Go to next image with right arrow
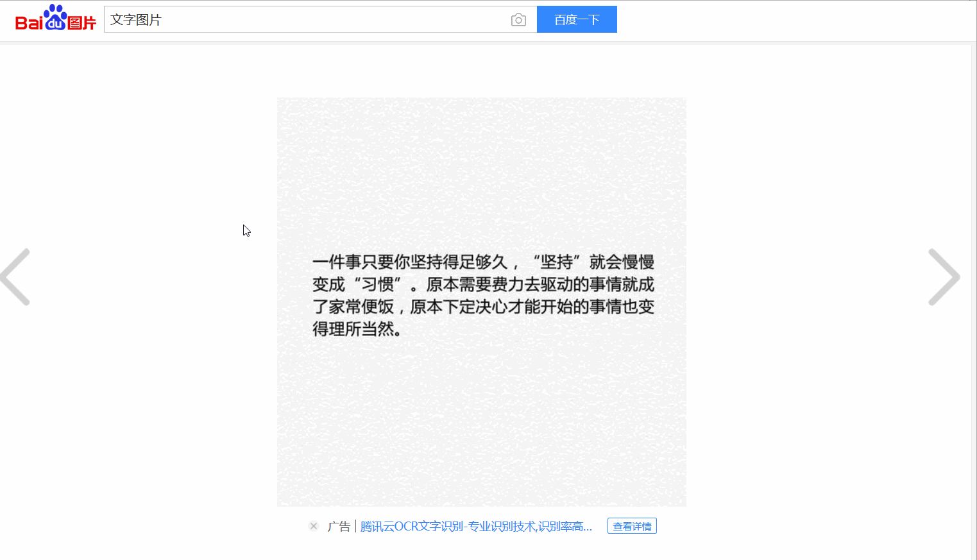This screenshot has width=977, height=560. click(x=944, y=276)
